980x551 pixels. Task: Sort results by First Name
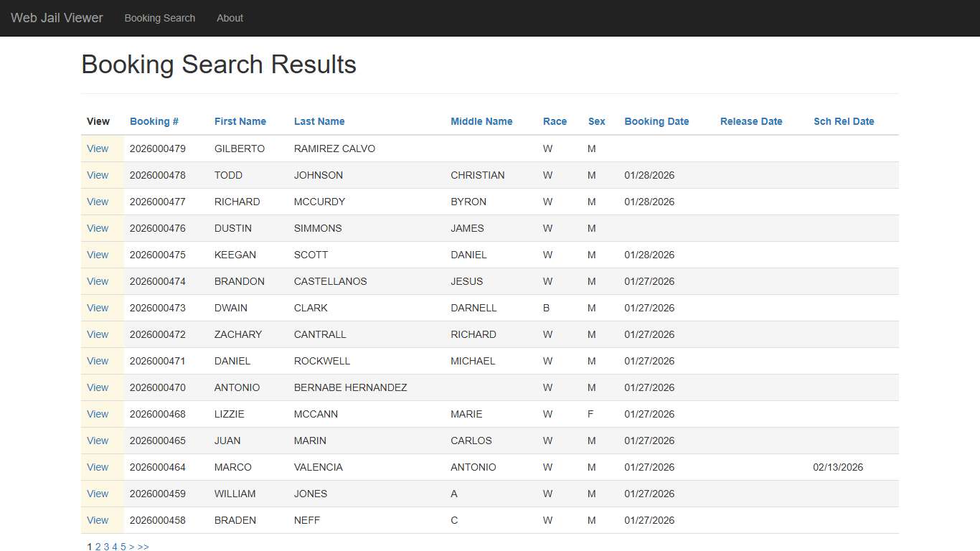point(240,121)
